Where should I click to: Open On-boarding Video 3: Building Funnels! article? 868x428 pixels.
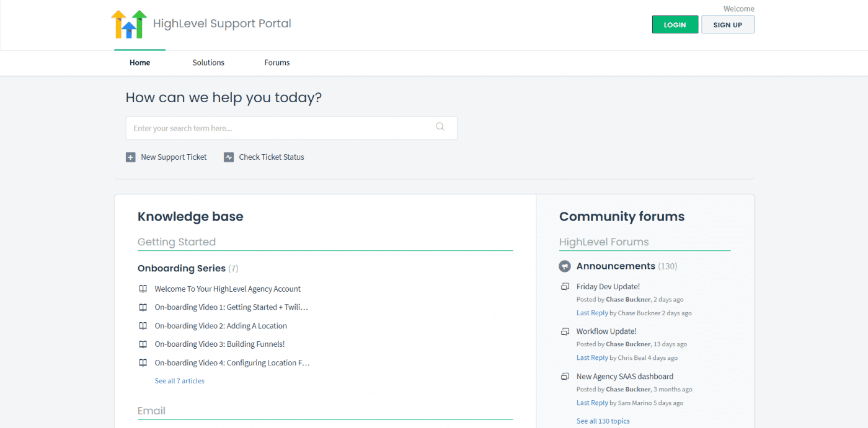pyautogui.click(x=219, y=344)
